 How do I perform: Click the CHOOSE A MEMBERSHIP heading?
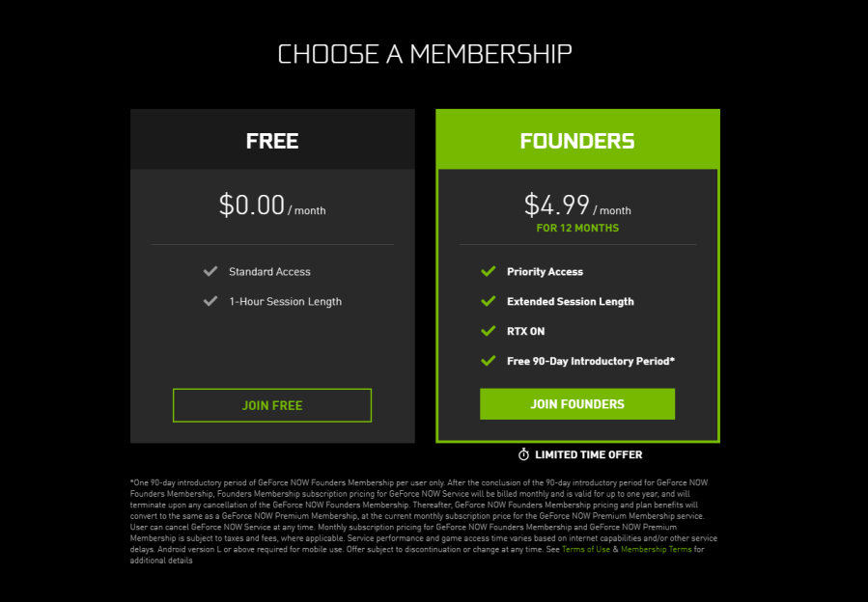click(425, 54)
